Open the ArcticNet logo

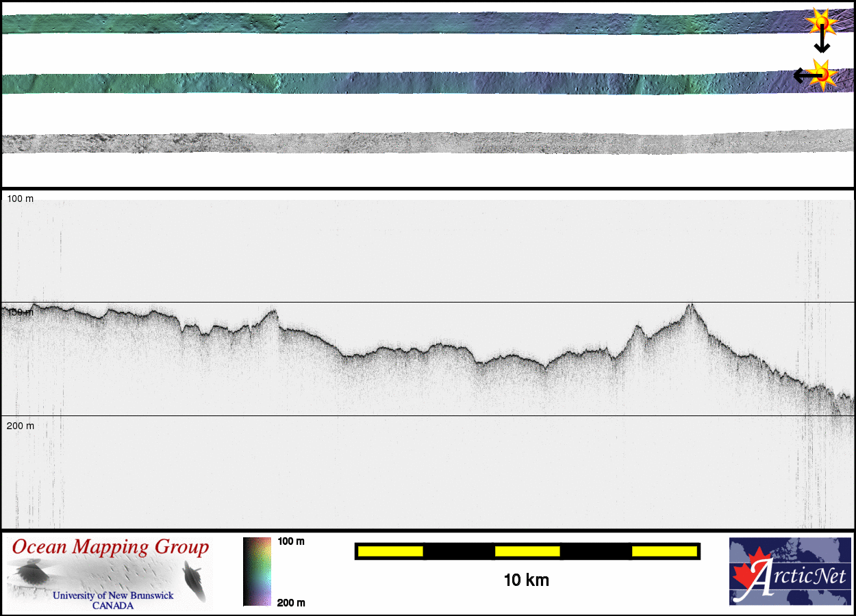click(790, 572)
